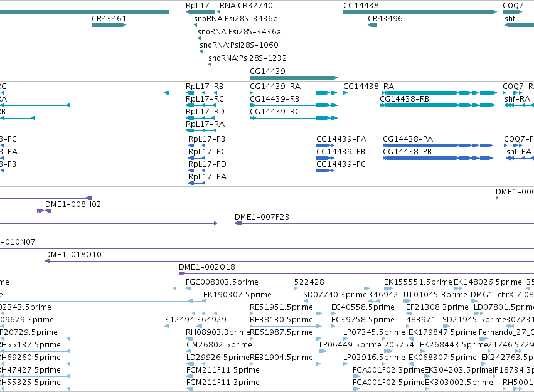Select protein CG14438-PA
This screenshot has width=534, height=392.
coord(408,139)
